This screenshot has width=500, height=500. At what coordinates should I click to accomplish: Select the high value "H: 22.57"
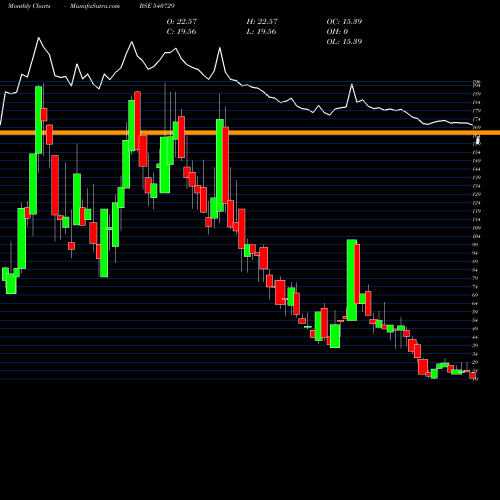click(262, 21)
